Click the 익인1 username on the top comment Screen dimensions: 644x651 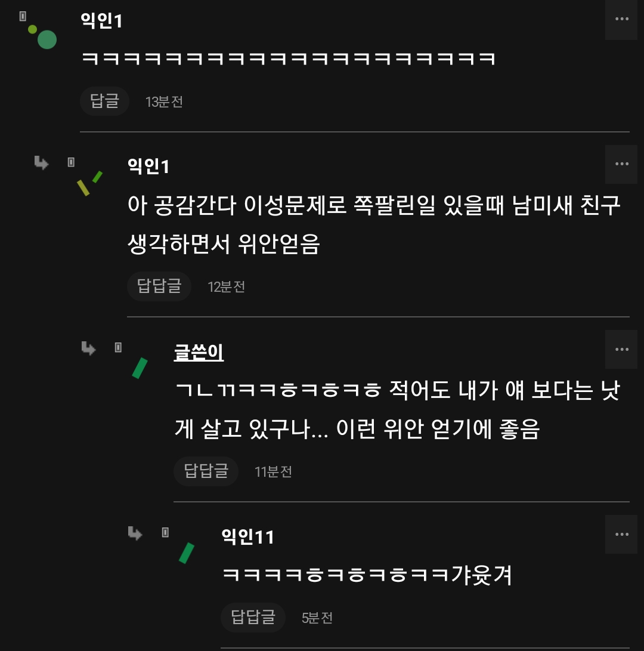tap(101, 21)
